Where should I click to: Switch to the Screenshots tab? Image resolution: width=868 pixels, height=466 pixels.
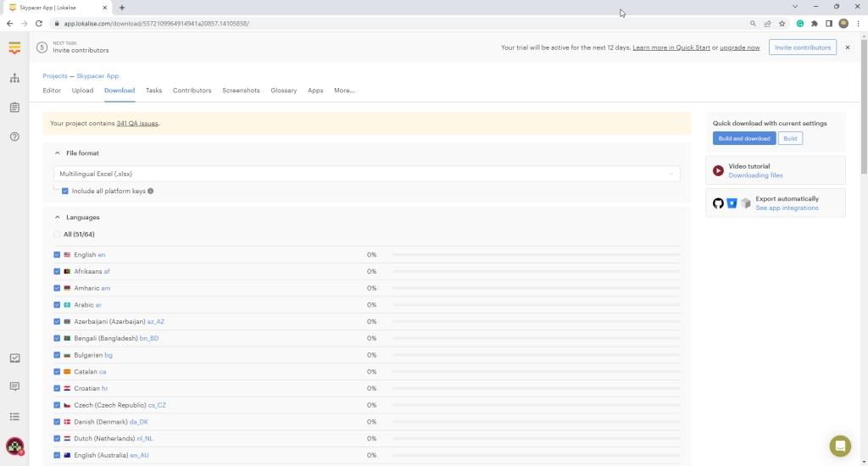tap(241, 90)
